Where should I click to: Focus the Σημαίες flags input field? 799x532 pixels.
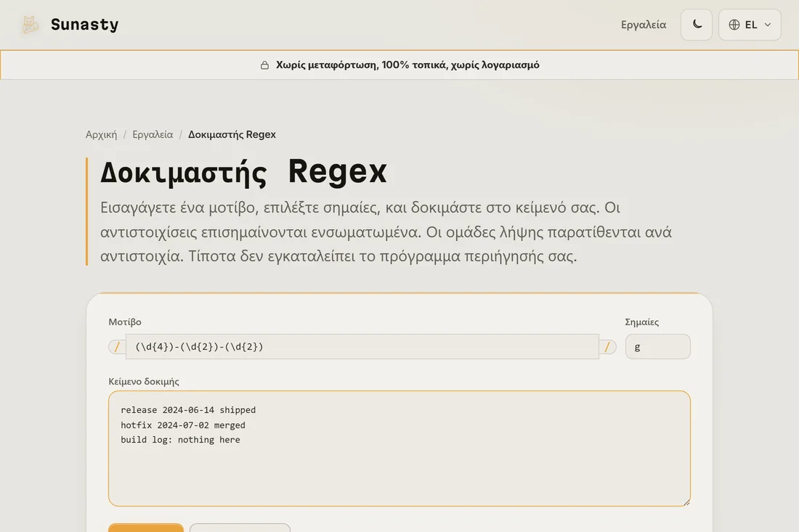click(x=658, y=347)
